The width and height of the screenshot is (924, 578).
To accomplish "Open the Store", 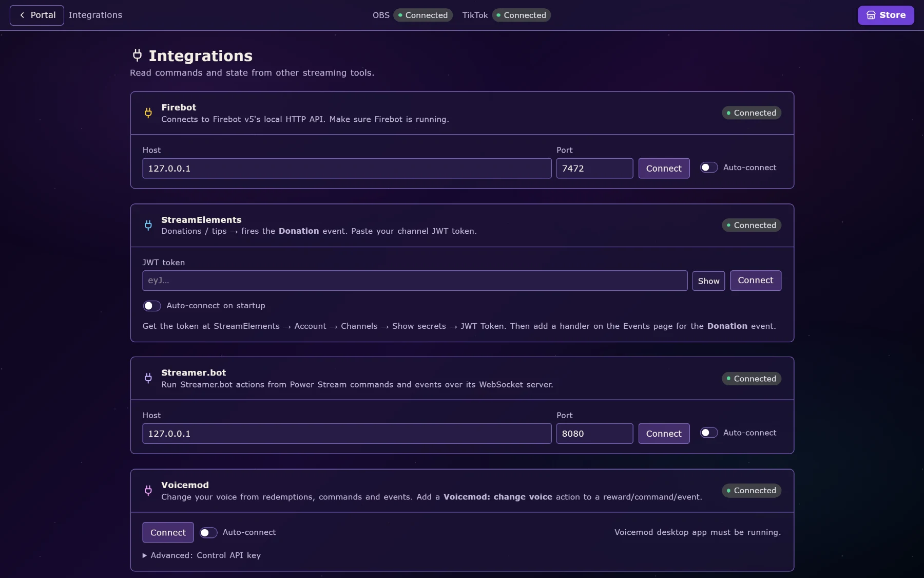I will coord(886,15).
